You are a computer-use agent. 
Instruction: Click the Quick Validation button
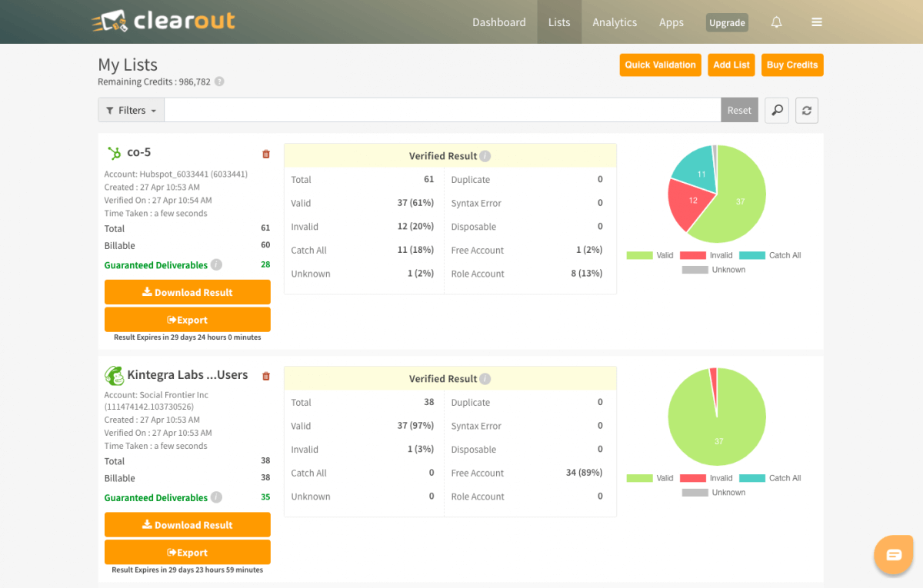coord(660,65)
